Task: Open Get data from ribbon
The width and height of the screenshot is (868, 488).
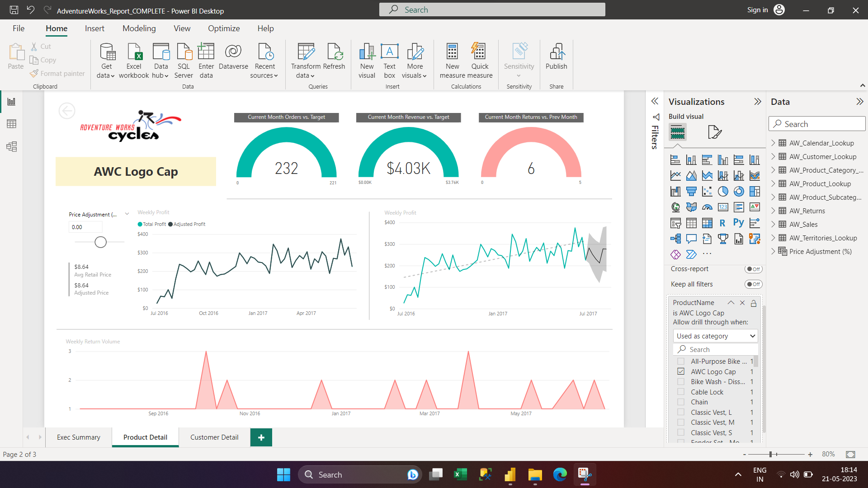Action: click(x=106, y=61)
